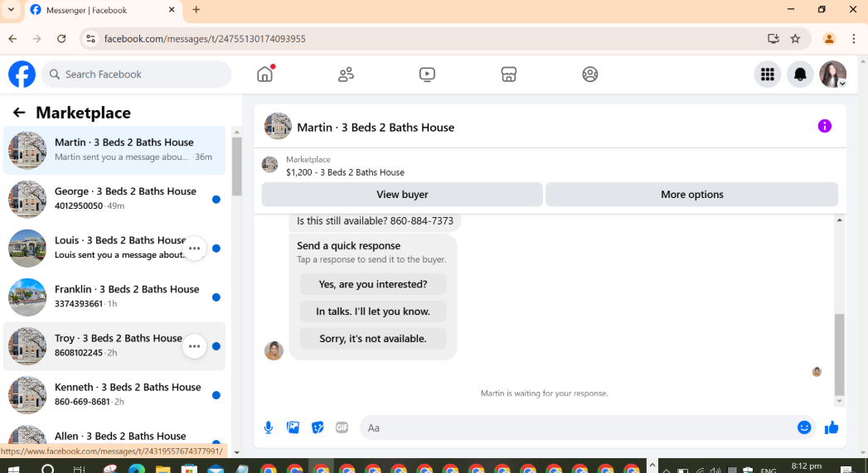Open Martin's conversation in the list
The image size is (868, 473).
[114, 150]
